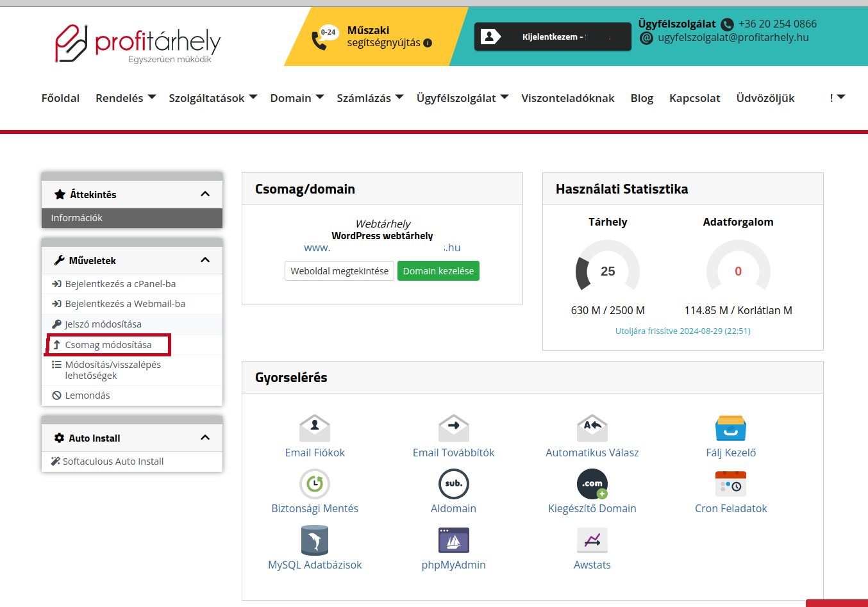Click the +36 20 254 0866 phone number
The image size is (868, 607).
click(x=778, y=24)
